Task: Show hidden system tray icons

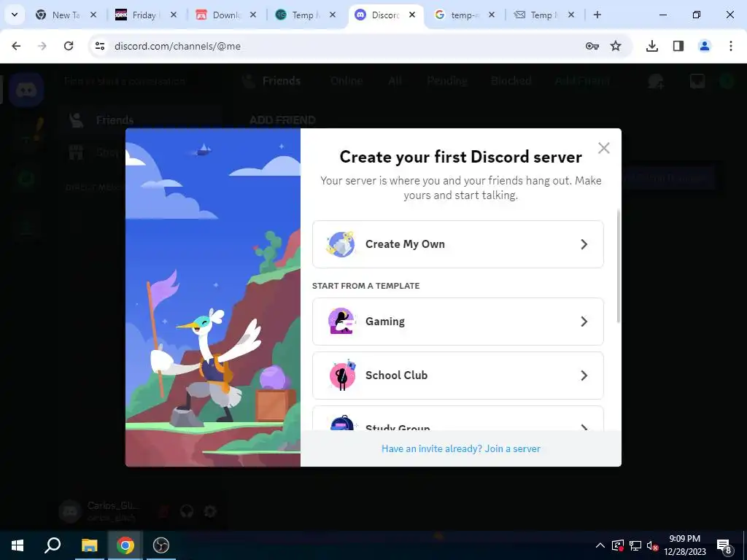Action: (x=600, y=545)
